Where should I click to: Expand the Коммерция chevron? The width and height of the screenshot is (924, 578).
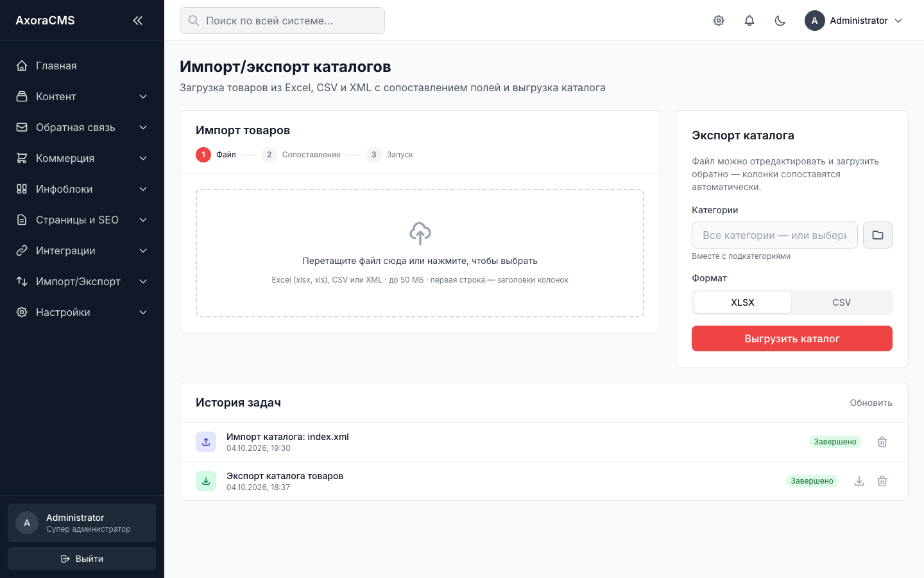[143, 158]
